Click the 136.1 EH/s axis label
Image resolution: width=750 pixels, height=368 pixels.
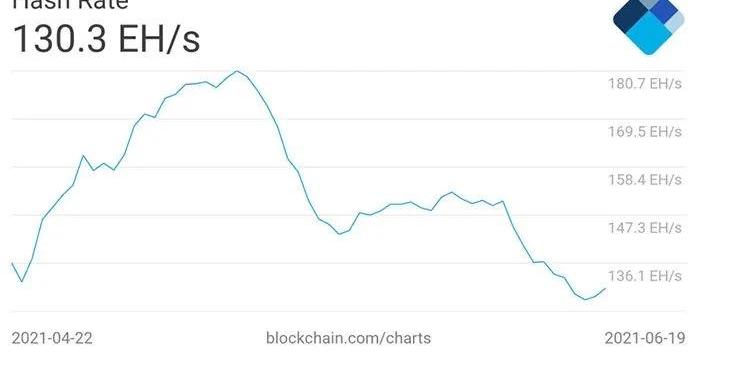point(645,276)
